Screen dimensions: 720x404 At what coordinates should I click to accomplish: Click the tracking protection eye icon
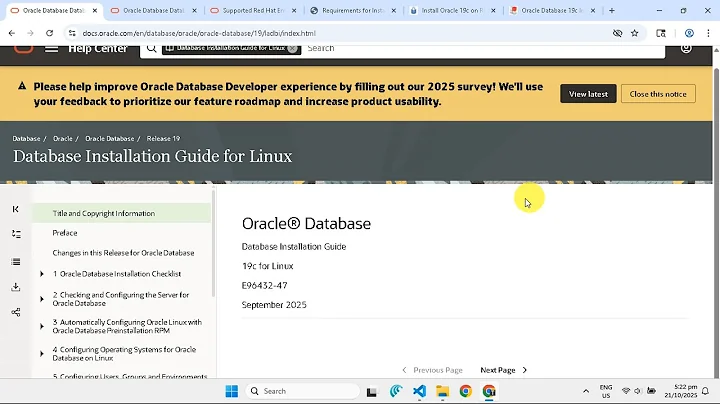click(617, 33)
